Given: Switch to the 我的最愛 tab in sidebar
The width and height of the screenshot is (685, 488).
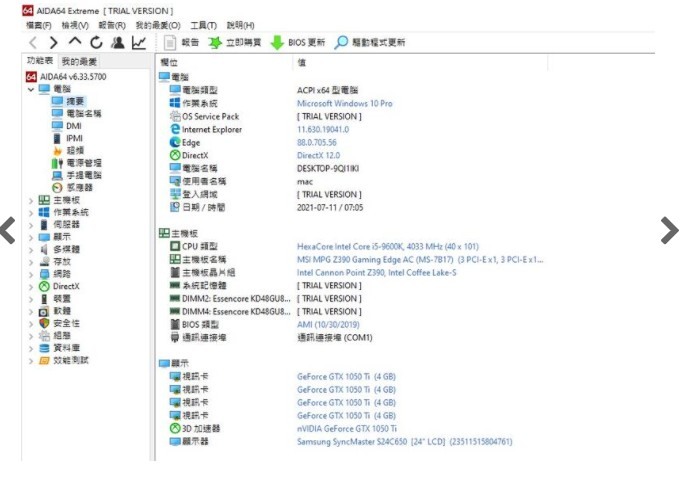Looking at the screenshot, I should (x=79, y=62).
